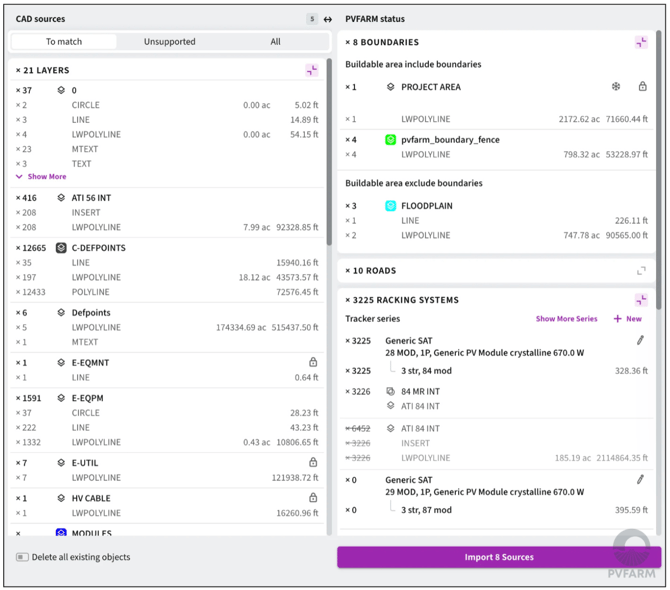The height and width of the screenshot is (590, 670).
Task: Click the Tracker series heading
Action: point(373,319)
